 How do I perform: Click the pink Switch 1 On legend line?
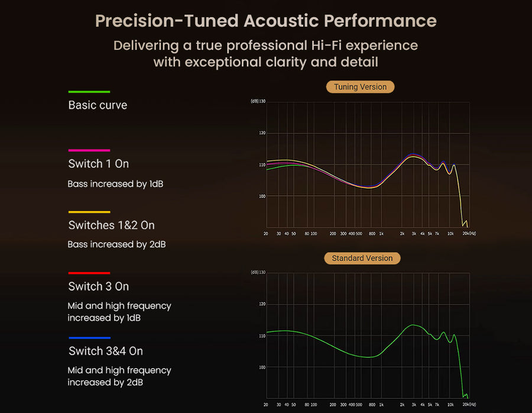(89, 150)
